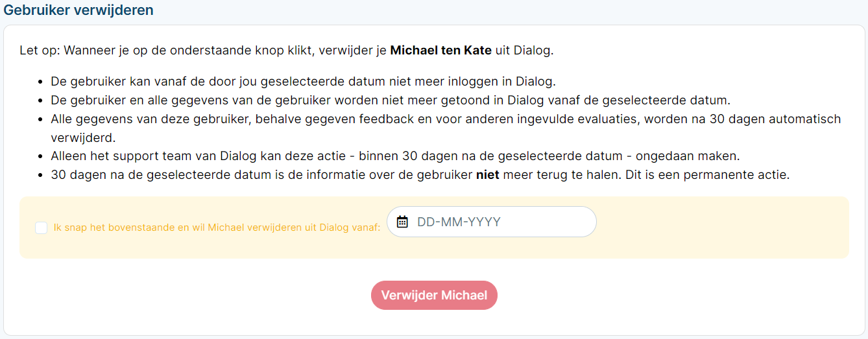Image resolution: width=868 pixels, height=339 pixels.
Task: Click the bullet about data no longer shown
Action: point(391,100)
